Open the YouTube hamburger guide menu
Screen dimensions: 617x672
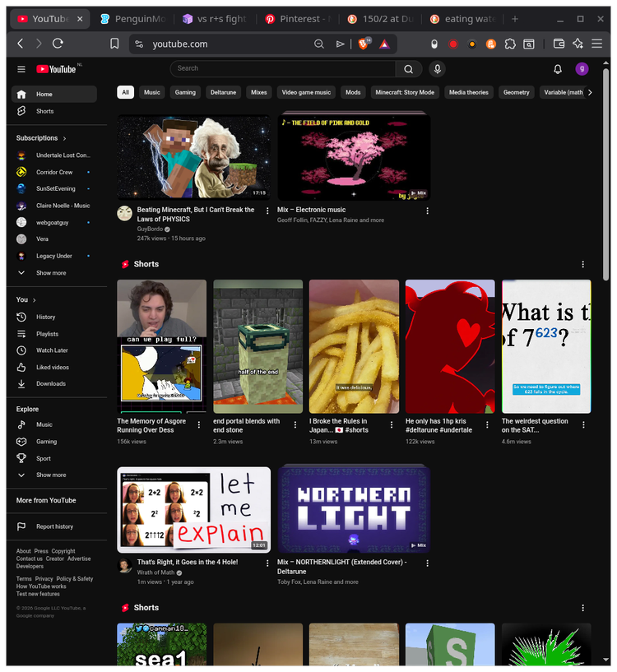tap(21, 69)
